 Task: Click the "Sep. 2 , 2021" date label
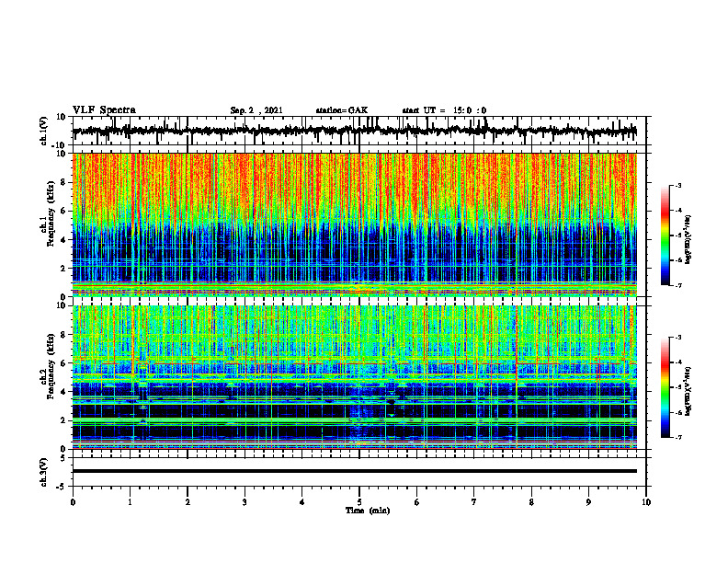pyautogui.click(x=256, y=110)
